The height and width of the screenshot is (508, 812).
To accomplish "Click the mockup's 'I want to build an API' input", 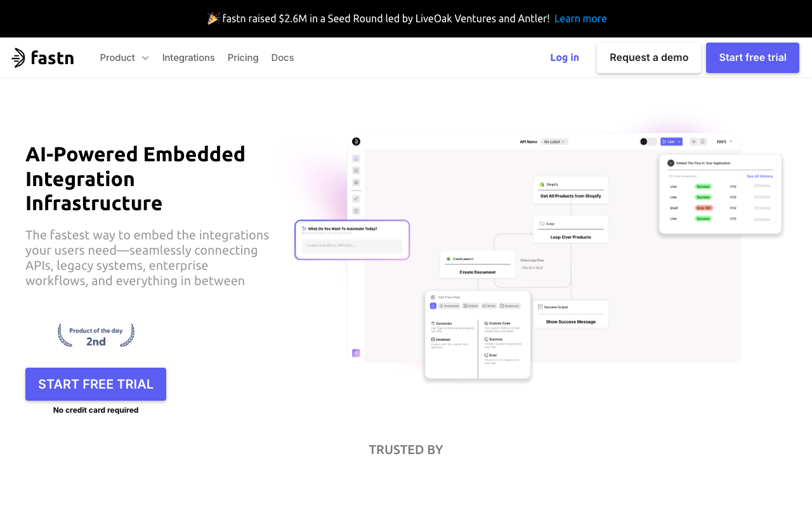I will coord(352,246).
